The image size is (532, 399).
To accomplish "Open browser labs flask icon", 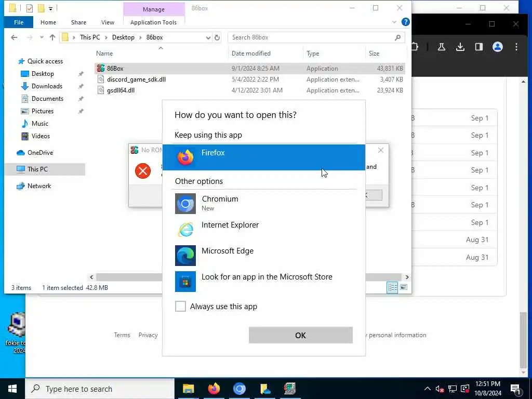I will point(442,47).
